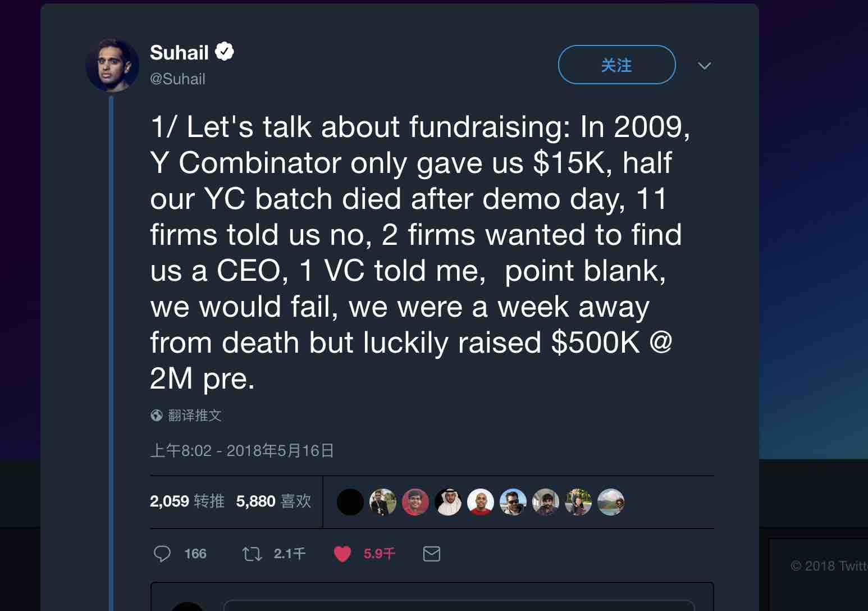The height and width of the screenshot is (611, 868).
Task: Expand the tweet options chevron
Action: click(704, 66)
